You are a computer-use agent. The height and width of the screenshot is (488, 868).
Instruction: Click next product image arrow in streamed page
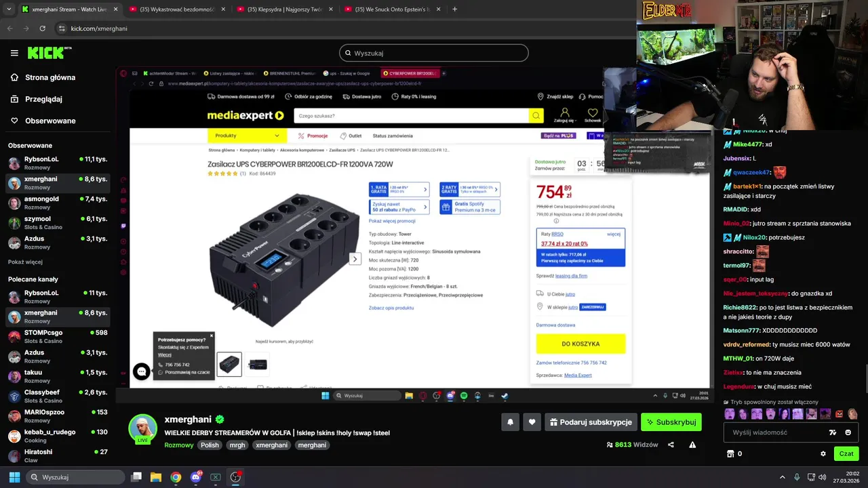[x=355, y=259]
